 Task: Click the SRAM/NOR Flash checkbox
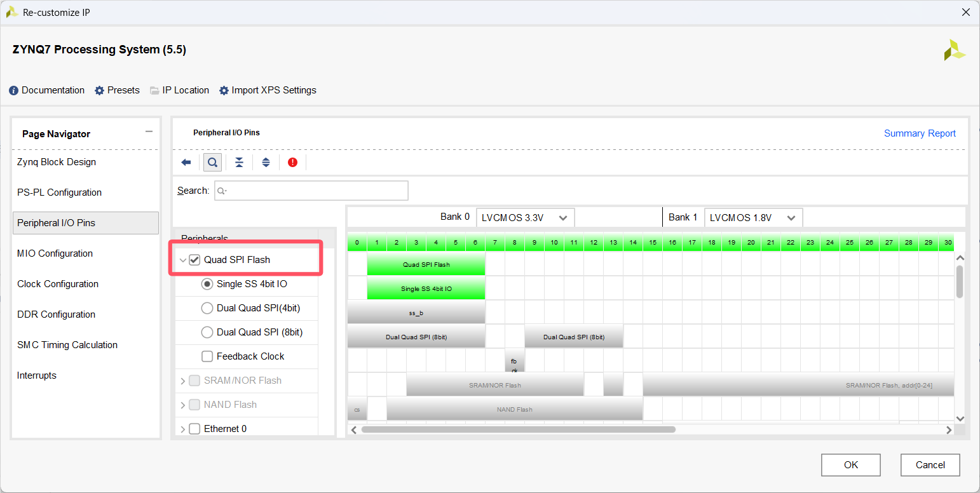(x=194, y=381)
